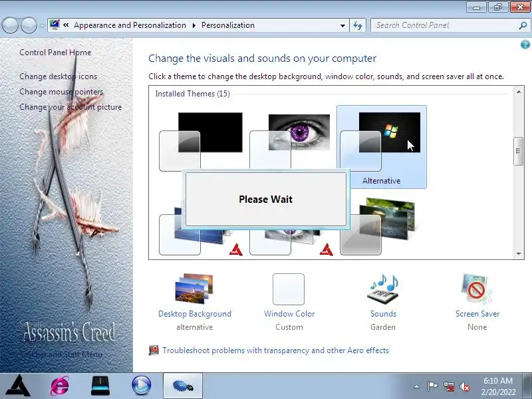The width and height of the screenshot is (532, 399).
Task: Click the Forward navigation button
Action: pyautogui.click(x=29, y=25)
